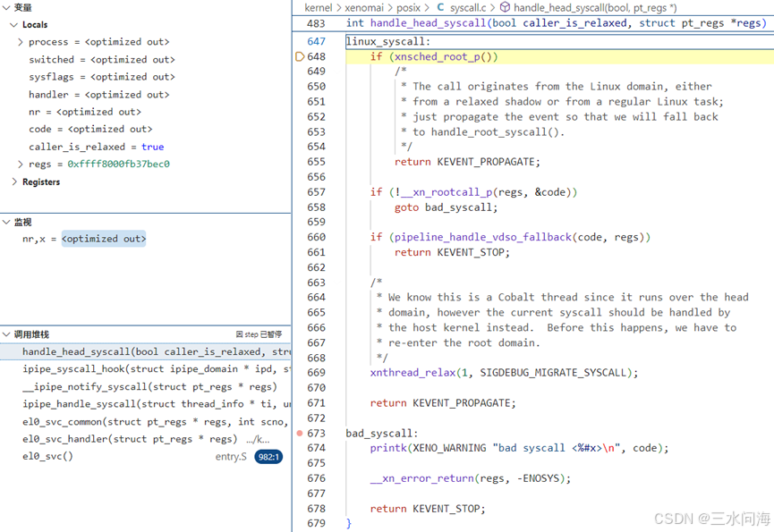774x532 pixels.
Task: Click xnthread_relax call on line 669
Action: 413,372
